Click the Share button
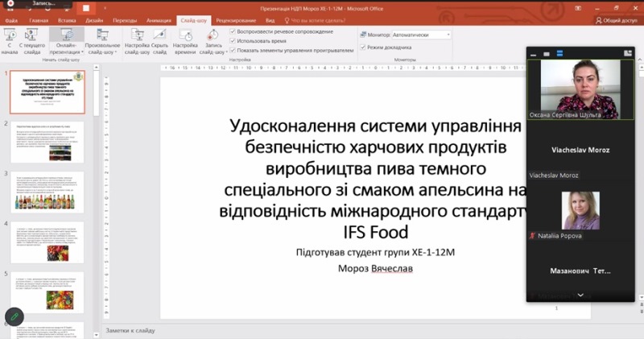The width and height of the screenshot is (644, 339). pos(617,20)
